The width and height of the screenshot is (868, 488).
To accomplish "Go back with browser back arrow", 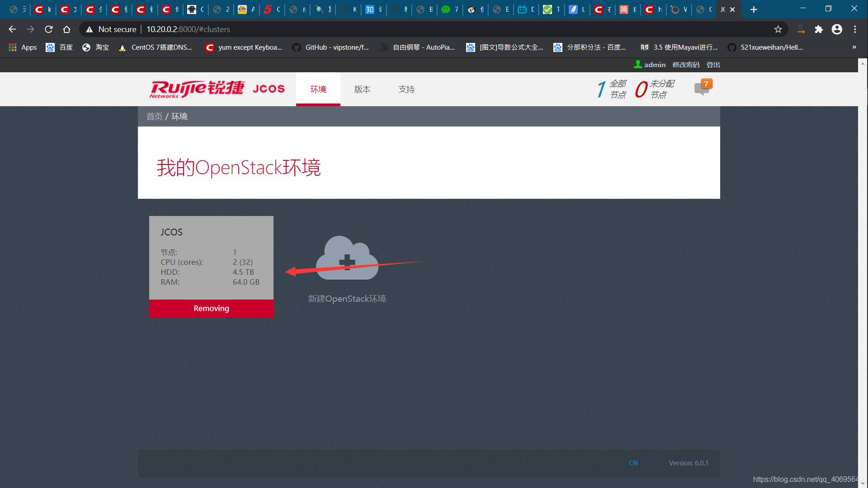I will coord(12,29).
